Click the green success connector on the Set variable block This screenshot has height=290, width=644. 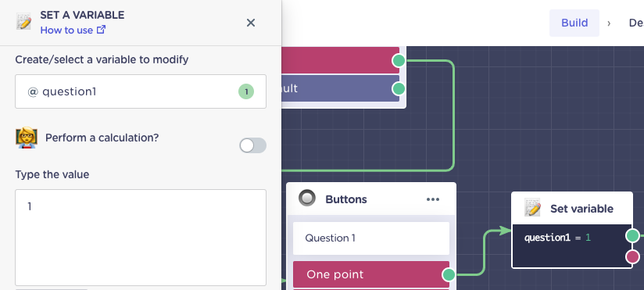click(632, 236)
